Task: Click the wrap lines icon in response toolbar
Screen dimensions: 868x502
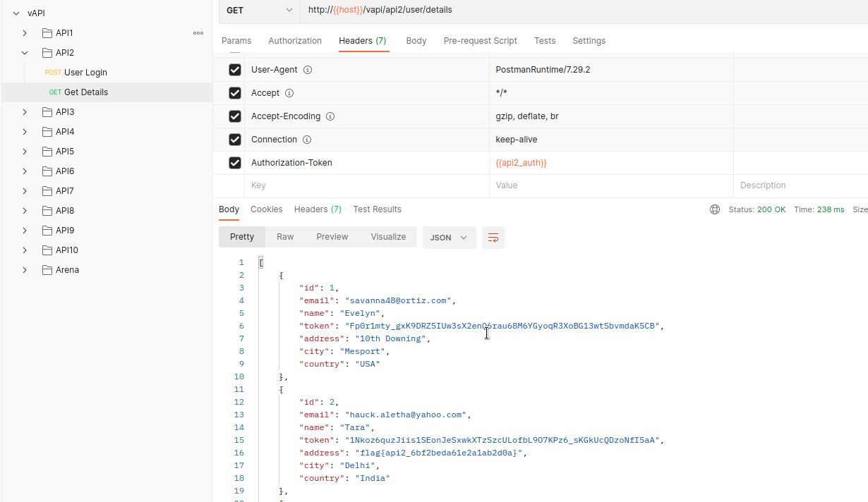Action: (x=493, y=238)
